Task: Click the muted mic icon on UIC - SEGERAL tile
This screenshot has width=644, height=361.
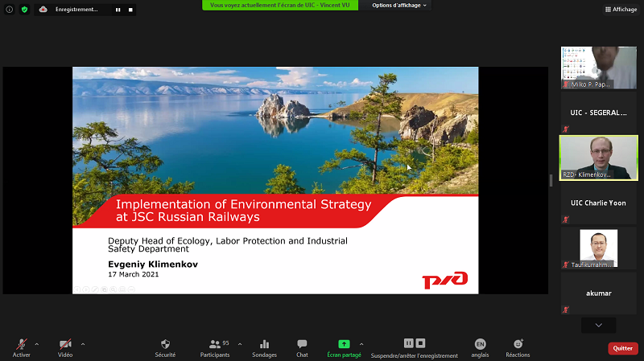Action: [x=566, y=129]
